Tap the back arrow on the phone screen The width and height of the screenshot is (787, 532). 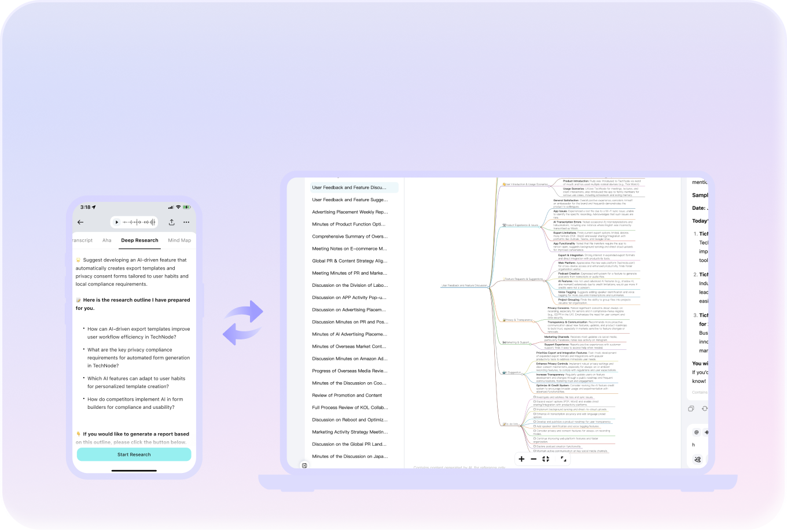pyautogui.click(x=80, y=222)
